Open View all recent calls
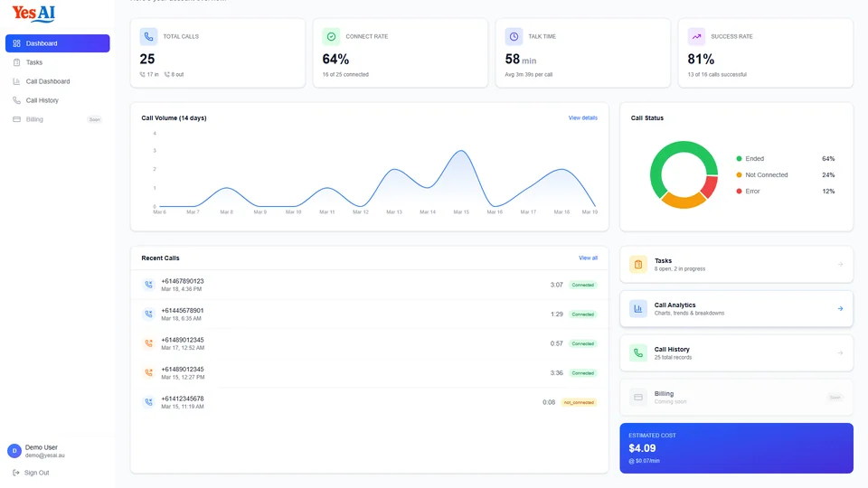 pos(588,258)
